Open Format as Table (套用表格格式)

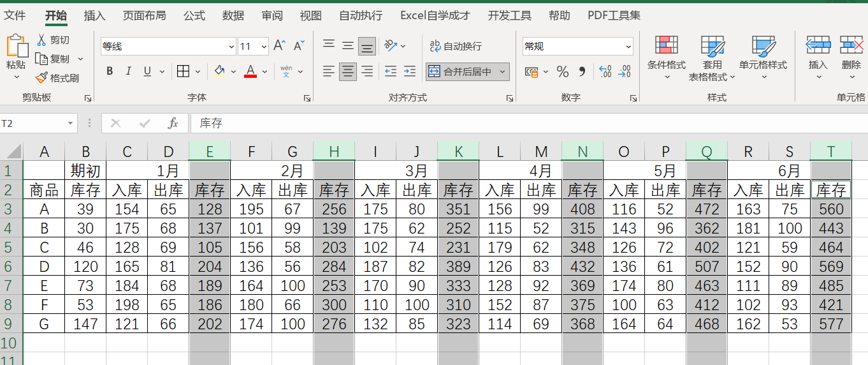(712, 57)
